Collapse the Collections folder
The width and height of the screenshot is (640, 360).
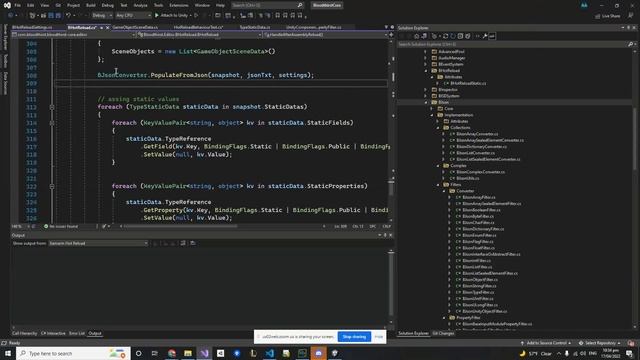[x=438, y=128]
